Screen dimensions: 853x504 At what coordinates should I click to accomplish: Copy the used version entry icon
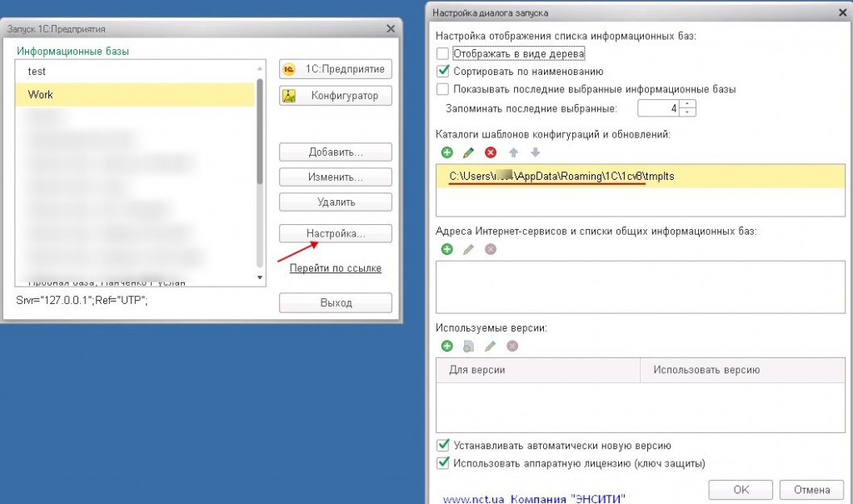[x=468, y=347]
